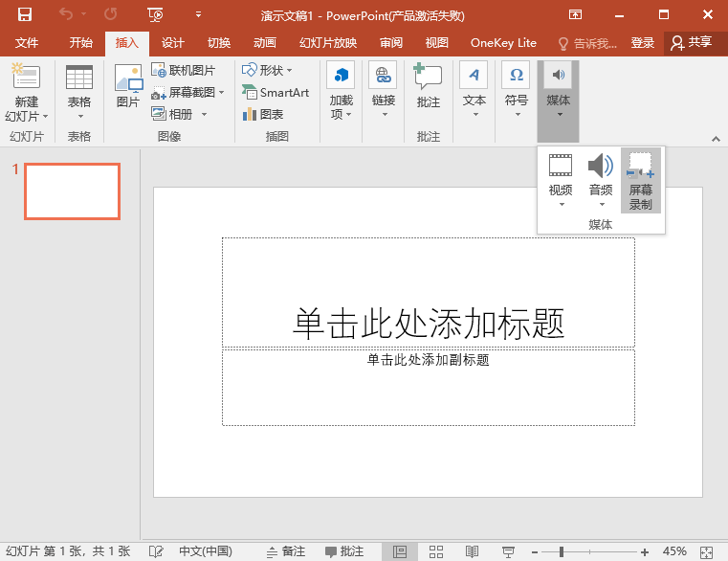
Task: Open the 表格 insert table dropdown
Action: [x=79, y=93]
